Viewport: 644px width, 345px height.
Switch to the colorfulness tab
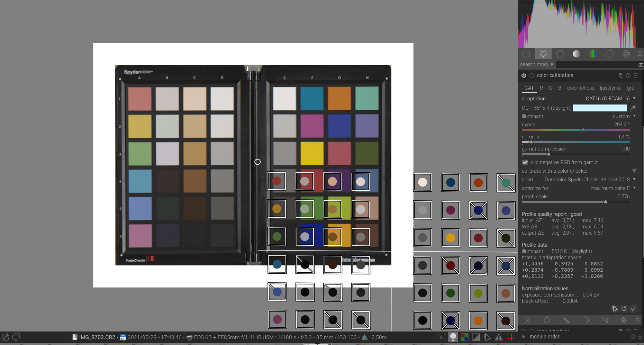[x=581, y=88]
